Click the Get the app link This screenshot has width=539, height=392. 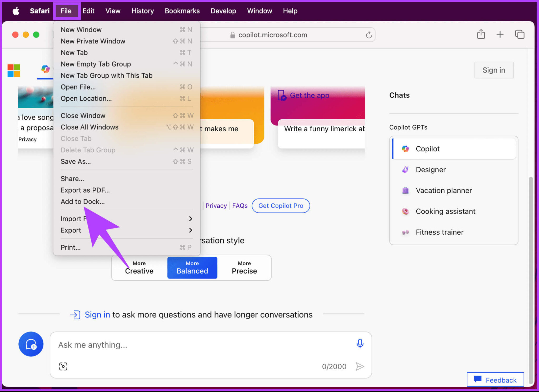[310, 95]
